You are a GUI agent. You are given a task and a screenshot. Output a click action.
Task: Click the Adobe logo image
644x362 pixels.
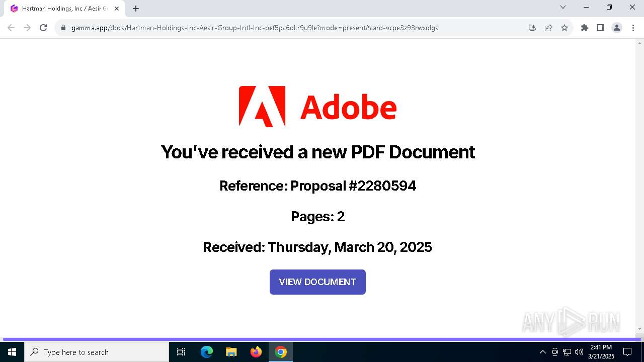click(x=317, y=107)
